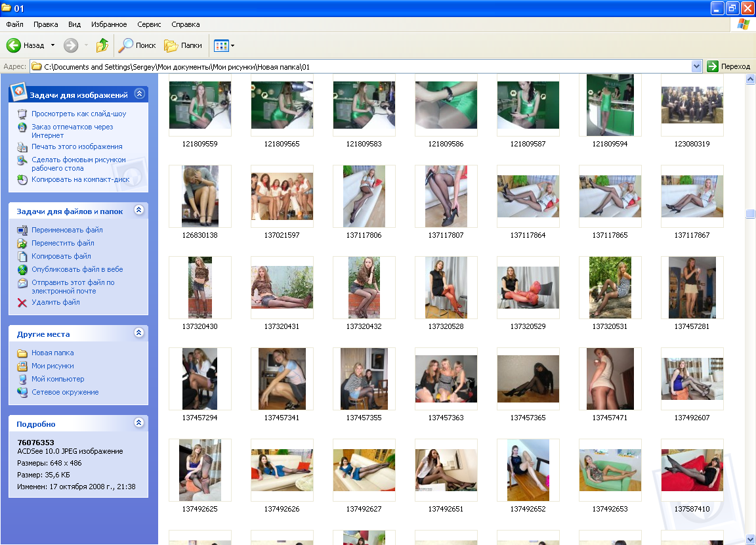Click the forward navigation arrow
Screen dimensions: 756x545
(71, 45)
